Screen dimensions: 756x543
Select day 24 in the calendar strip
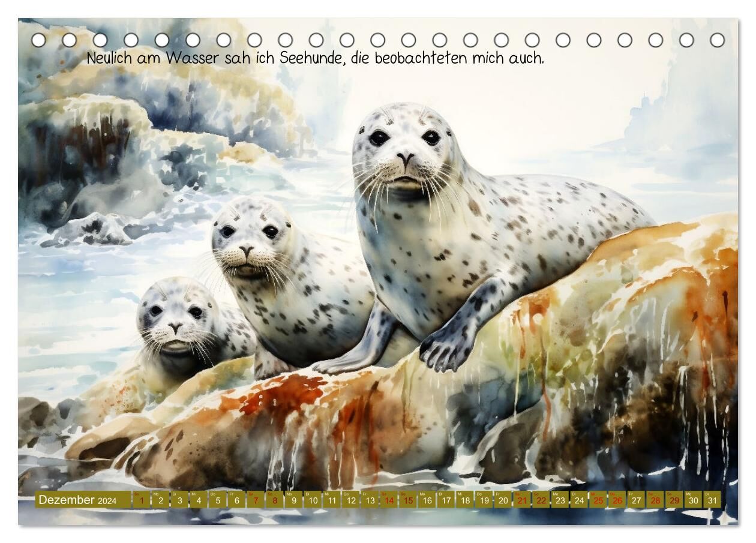tap(579, 500)
